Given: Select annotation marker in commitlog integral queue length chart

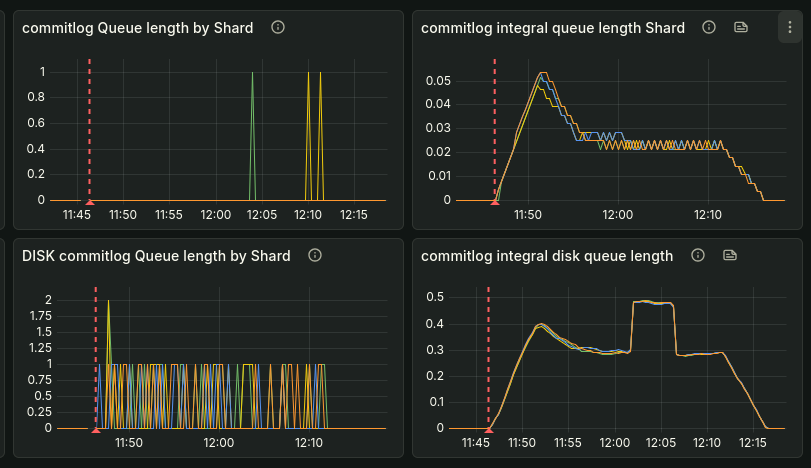Looking at the screenshot, I should (x=494, y=203).
